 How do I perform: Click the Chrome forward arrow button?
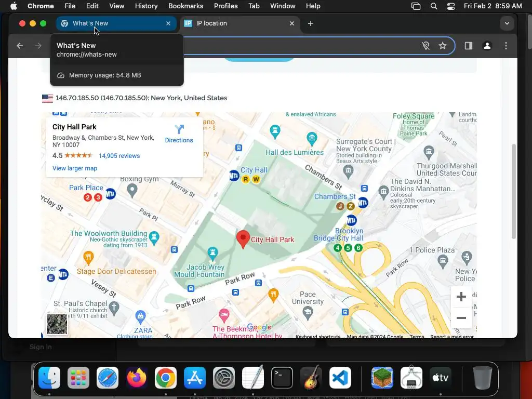point(38,46)
